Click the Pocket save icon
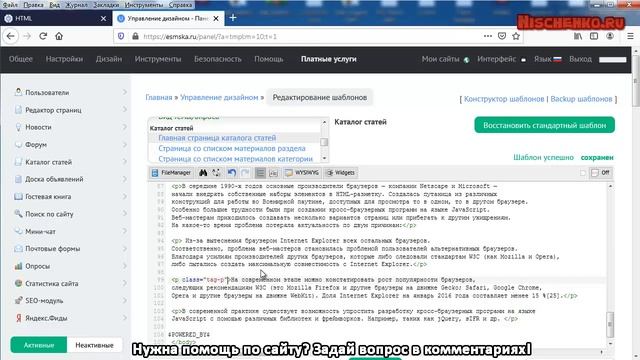 tap(502, 36)
